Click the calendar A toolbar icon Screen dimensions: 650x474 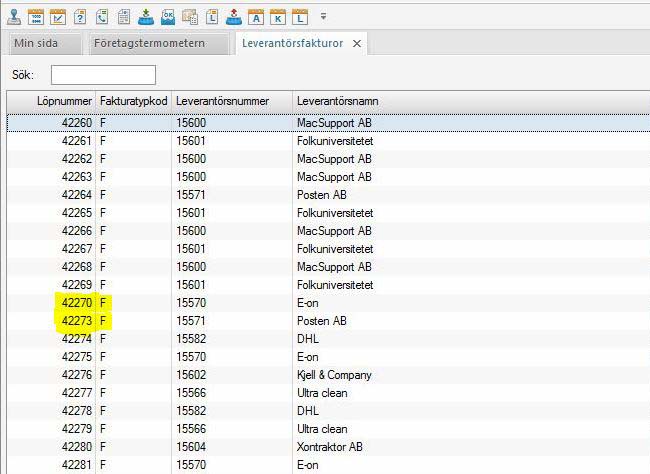click(x=256, y=17)
